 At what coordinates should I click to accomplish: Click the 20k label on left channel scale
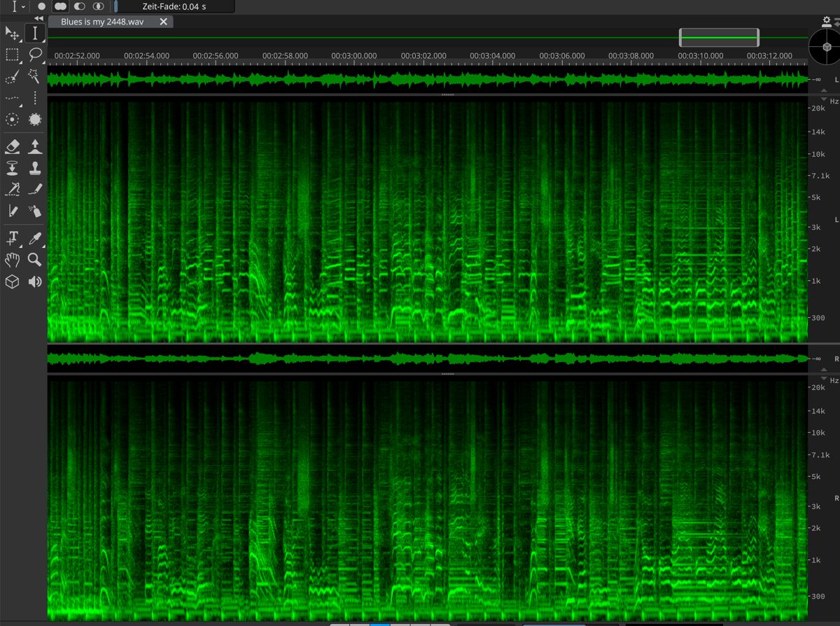pyautogui.click(x=817, y=109)
